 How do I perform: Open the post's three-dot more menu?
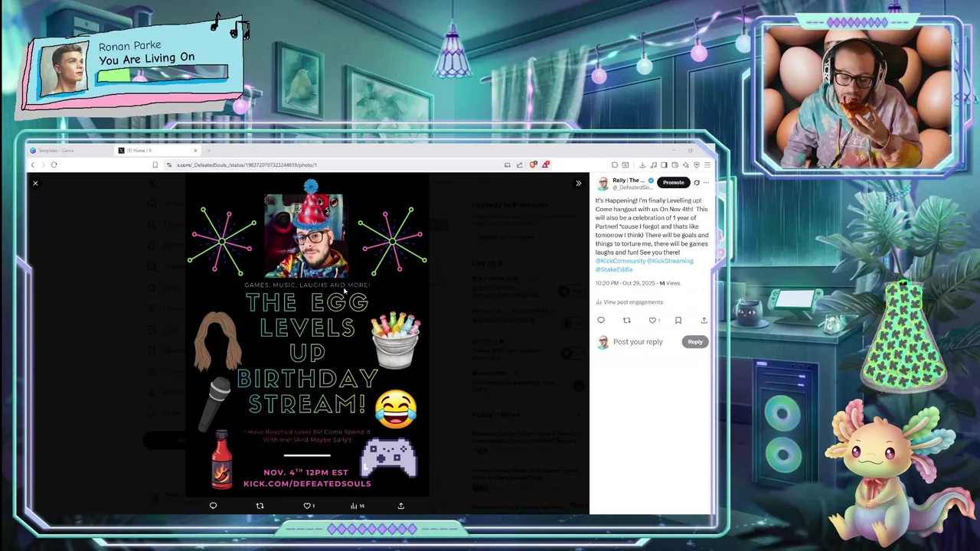coord(706,183)
